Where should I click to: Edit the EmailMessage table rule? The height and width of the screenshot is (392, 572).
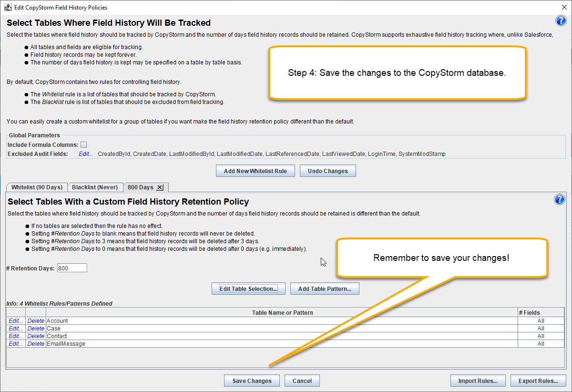tap(16, 344)
